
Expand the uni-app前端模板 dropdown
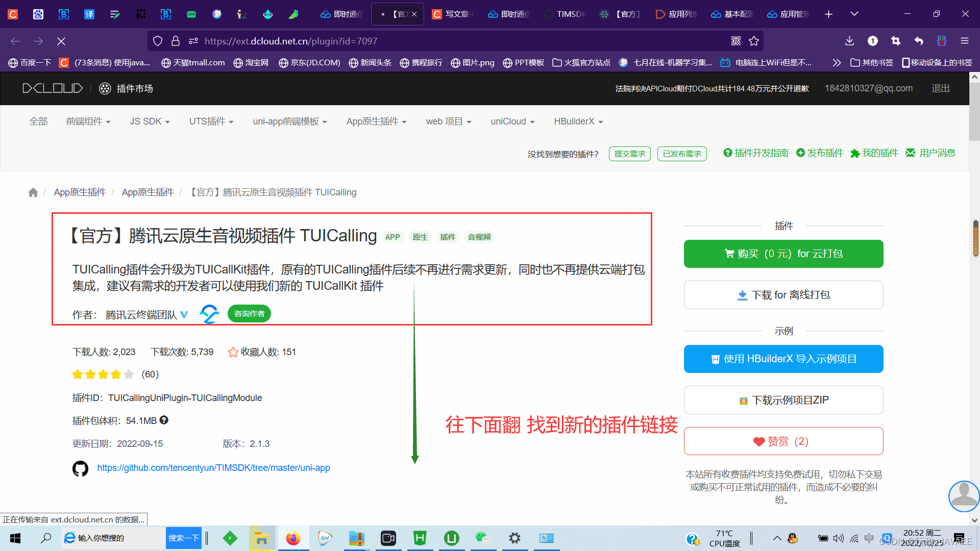[290, 121]
